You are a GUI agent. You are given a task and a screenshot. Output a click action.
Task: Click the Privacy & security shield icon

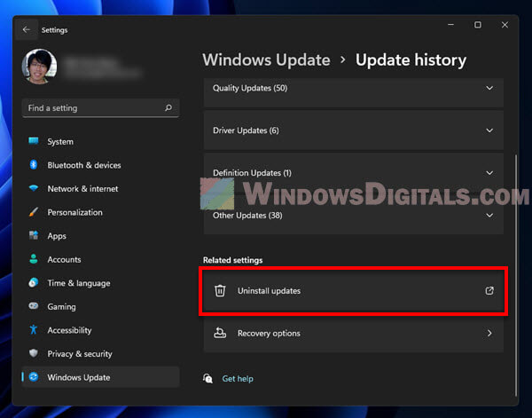[34, 353]
